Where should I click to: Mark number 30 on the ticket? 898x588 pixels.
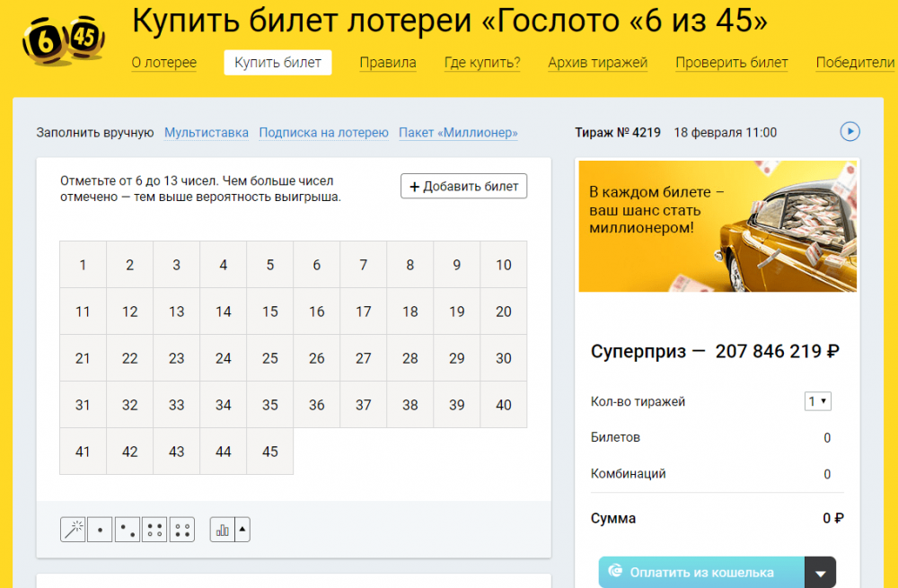click(504, 358)
